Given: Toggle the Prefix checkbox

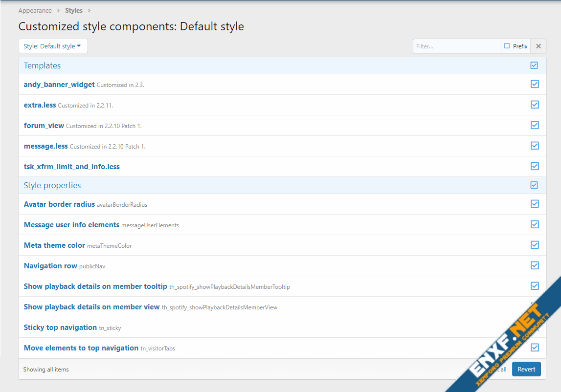Looking at the screenshot, I should click(507, 46).
